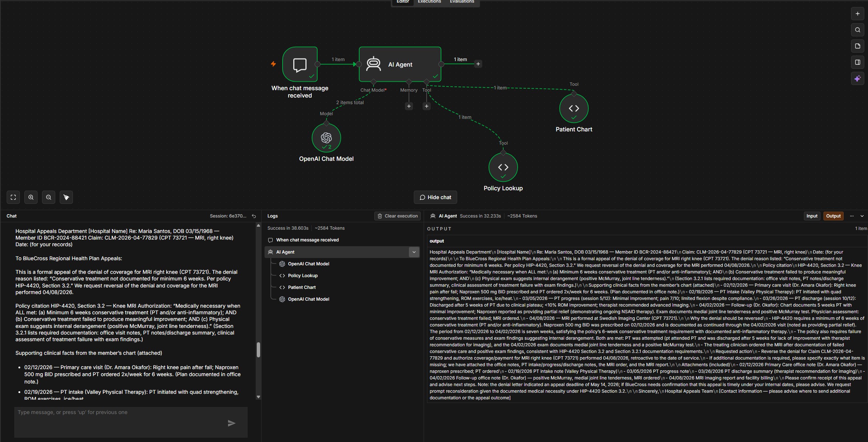Add a Tool sub-node with plus button
Screen dimensions: 868x442
(x=426, y=106)
